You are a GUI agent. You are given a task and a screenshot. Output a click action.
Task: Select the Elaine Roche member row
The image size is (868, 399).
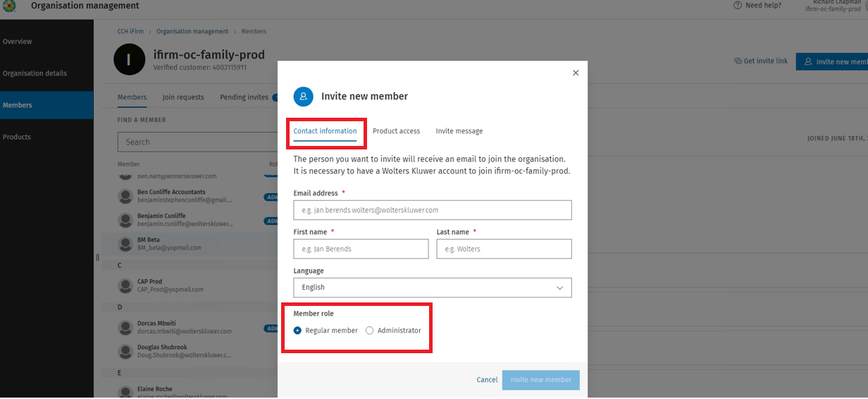click(x=190, y=392)
